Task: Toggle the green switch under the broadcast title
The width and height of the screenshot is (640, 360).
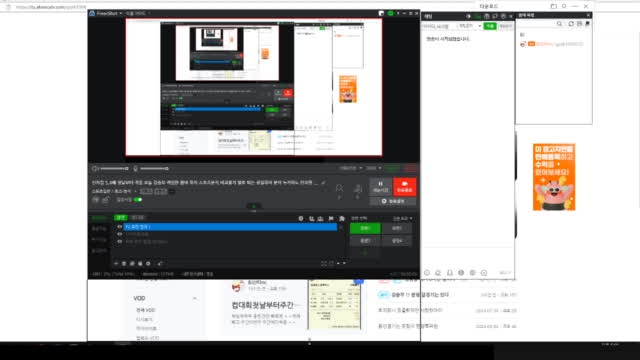Action: 138,200
